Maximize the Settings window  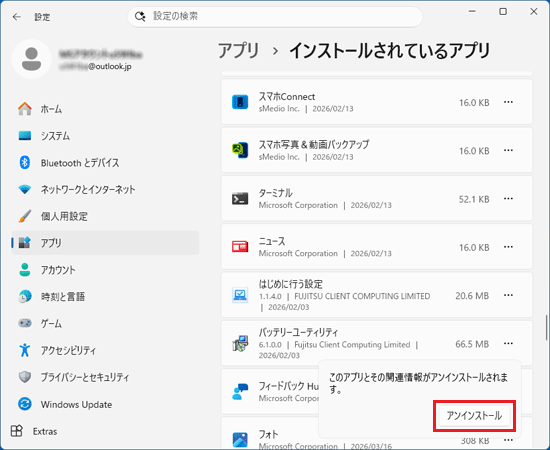click(503, 12)
